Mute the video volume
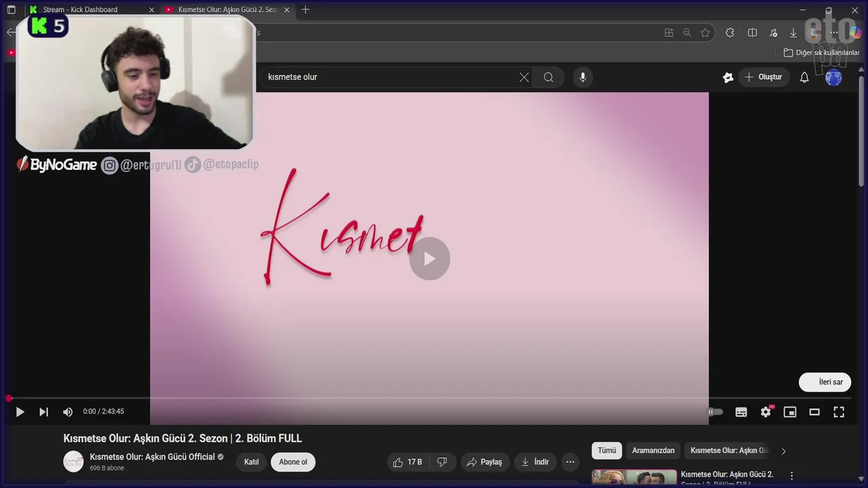 pos(68,411)
